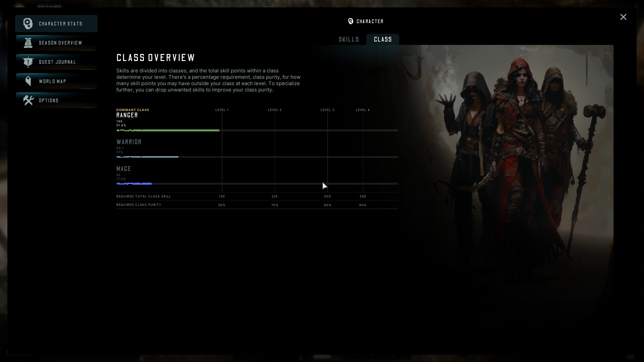Click the Ranger green progress bar
Viewport: 644px width, 362px height.
coord(168,130)
